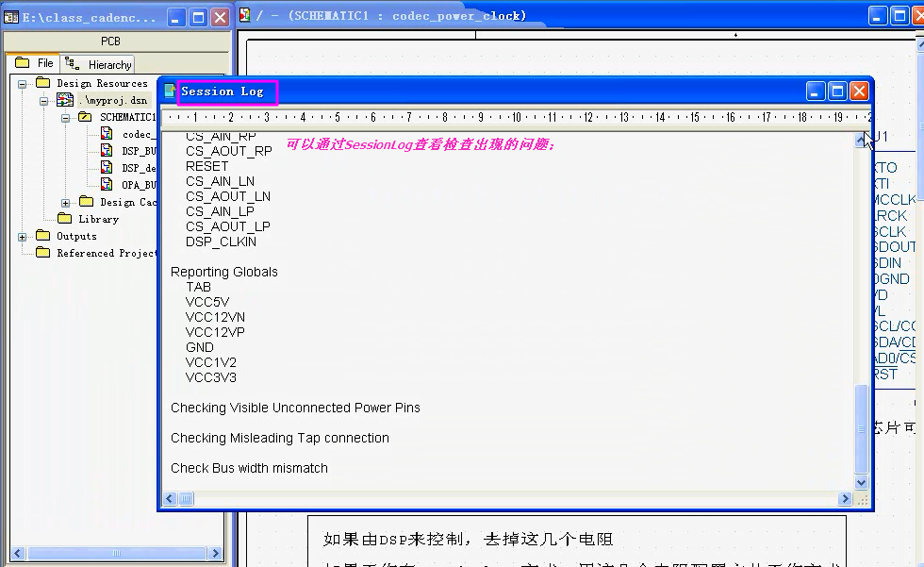Click the schematic window title icon

click(x=244, y=15)
